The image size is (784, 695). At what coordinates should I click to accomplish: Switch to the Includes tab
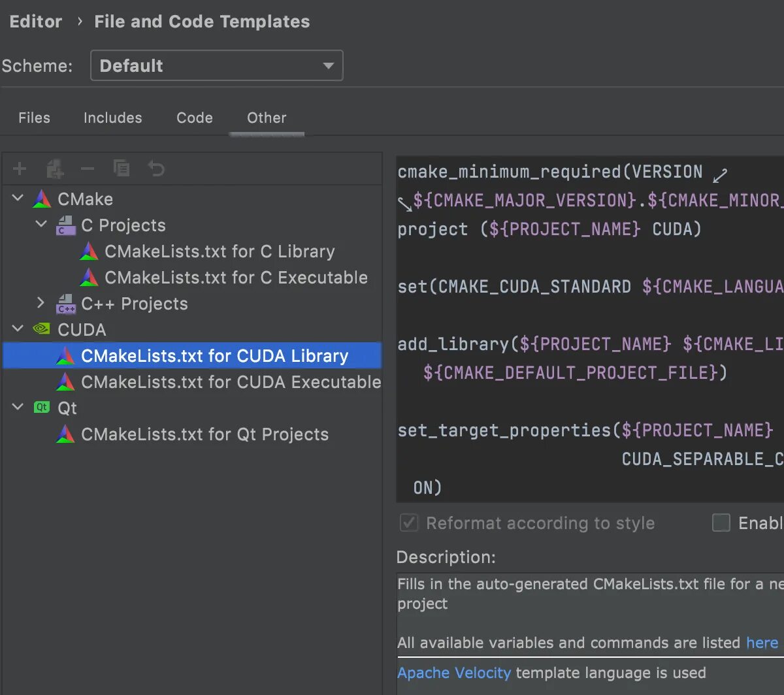(x=112, y=118)
